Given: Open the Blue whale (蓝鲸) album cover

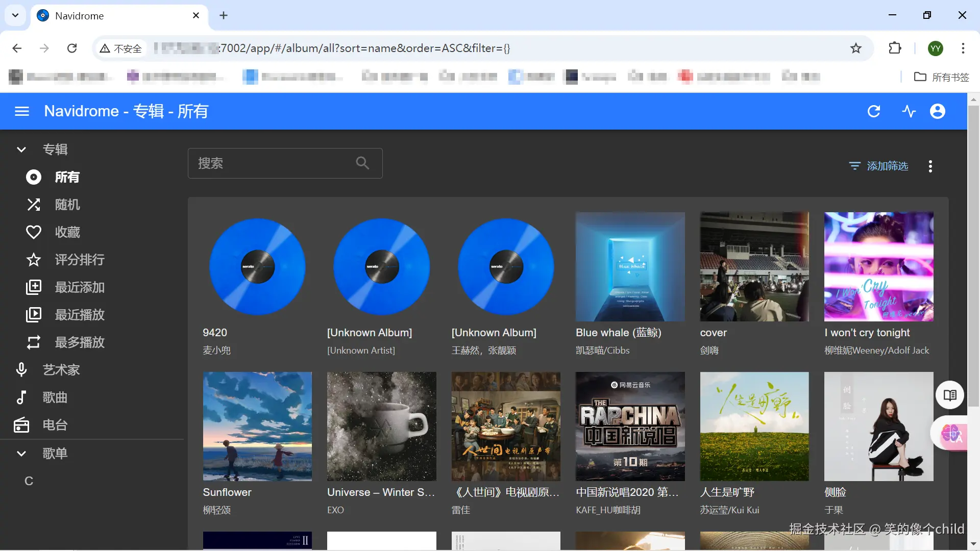Looking at the screenshot, I should 630,267.
